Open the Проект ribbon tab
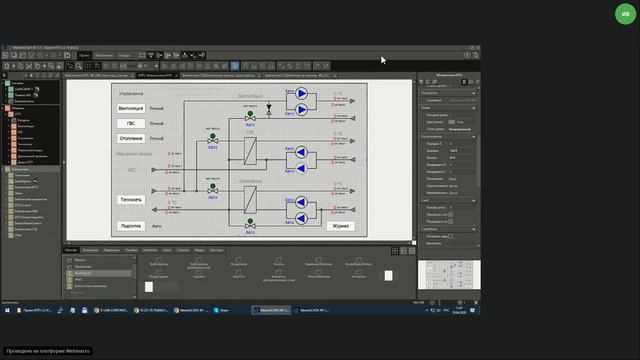Screen dimensions: 640x360 [x=84, y=55]
